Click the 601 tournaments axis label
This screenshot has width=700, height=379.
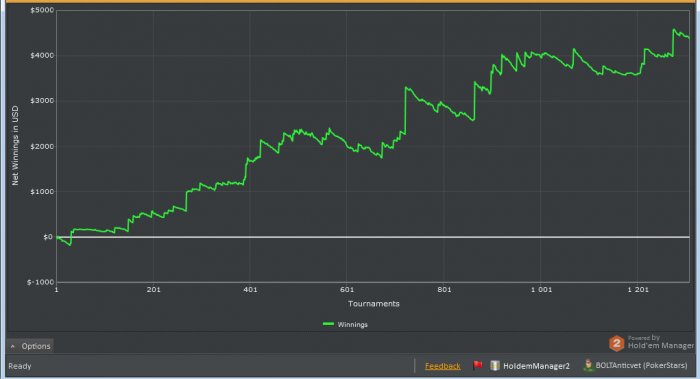point(347,290)
